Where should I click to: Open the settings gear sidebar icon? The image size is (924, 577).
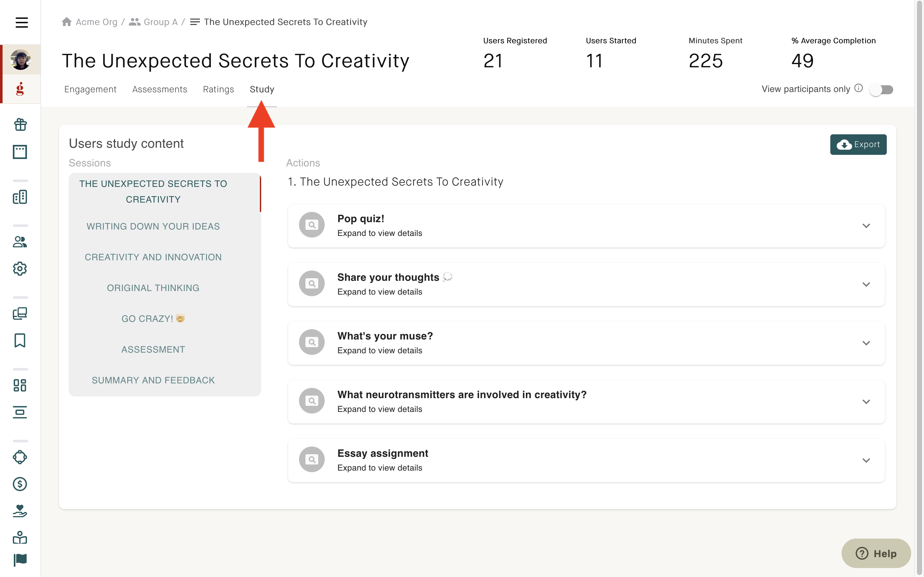(x=20, y=269)
